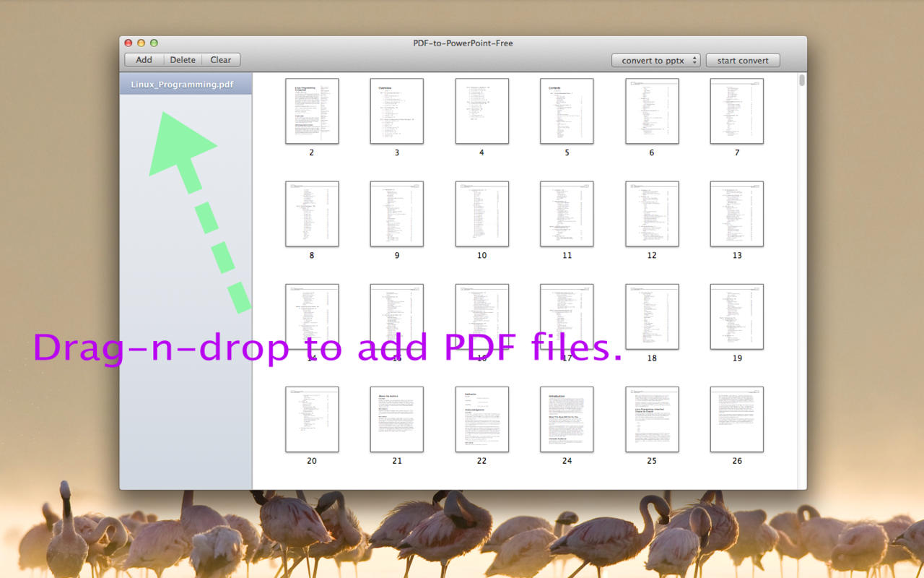Click the yellow minimize window button

(x=141, y=43)
